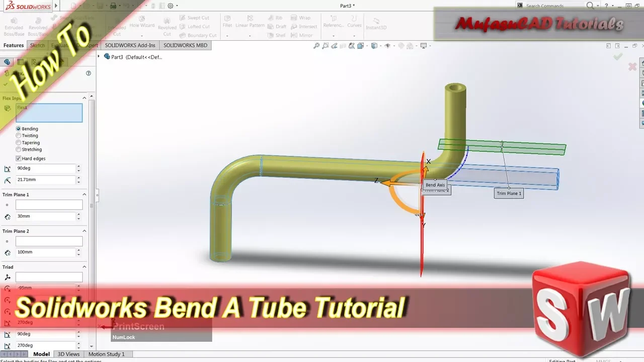Select the Linear Pattern tool
The image size is (644, 362).
pyautogui.click(x=250, y=21)
